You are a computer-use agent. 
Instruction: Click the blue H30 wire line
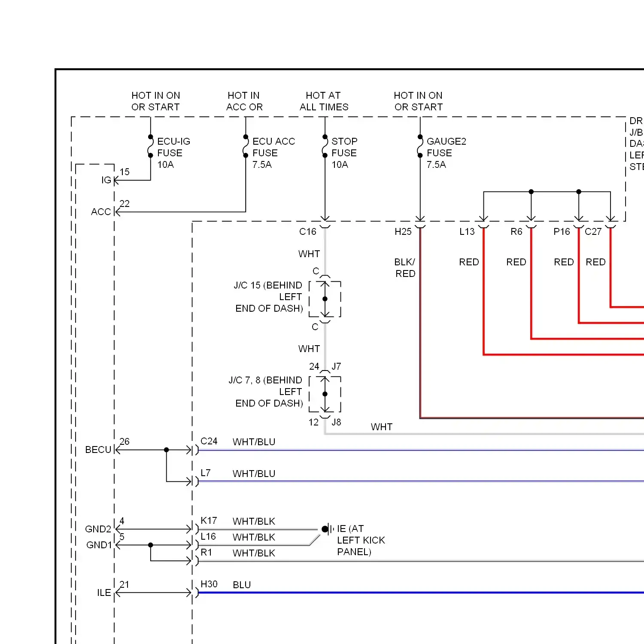421,592
